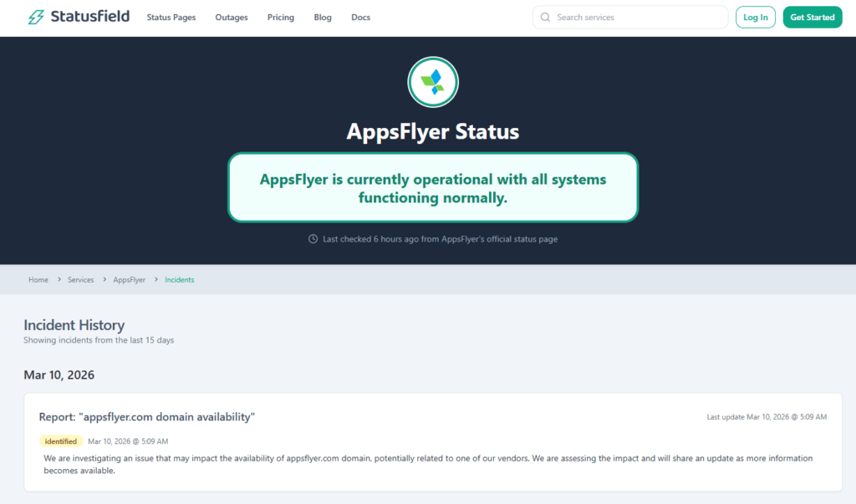
Task: Open the appsflyer.com domain availability report title
Action: 147,416
